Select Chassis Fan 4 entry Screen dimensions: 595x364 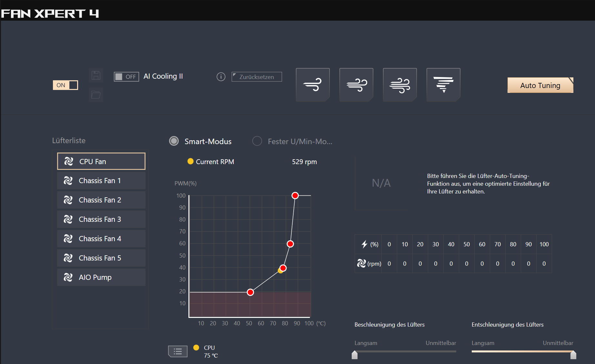[101, 239]
